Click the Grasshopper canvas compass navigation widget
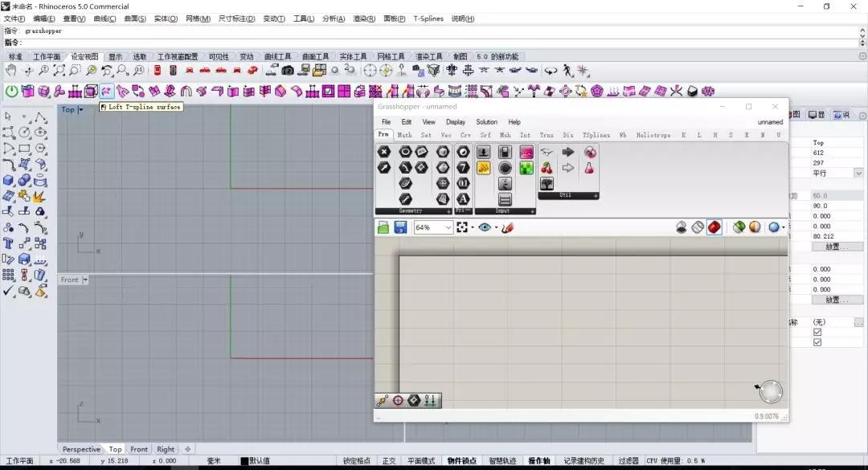This screenshot has width=868, height=470. coord(770,391)
